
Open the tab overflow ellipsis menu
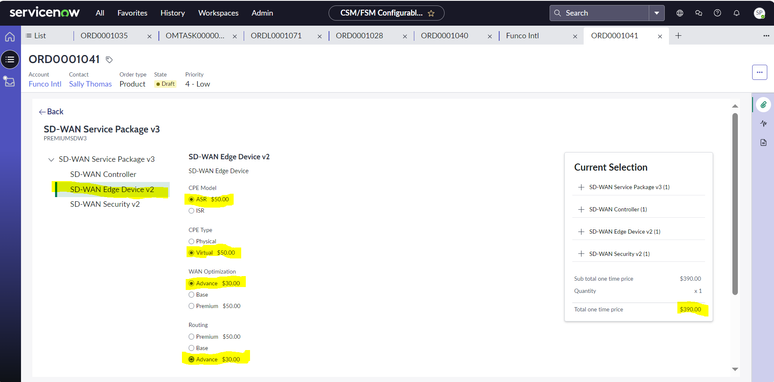pyautogui.click(x=766, y=36)
